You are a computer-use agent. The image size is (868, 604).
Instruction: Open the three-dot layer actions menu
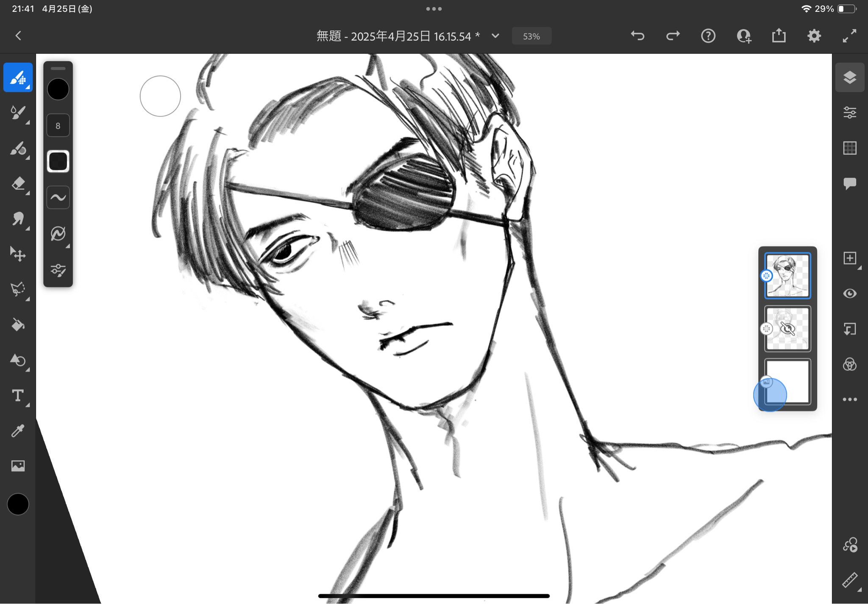pyautogui.click(x=850, y=400)
